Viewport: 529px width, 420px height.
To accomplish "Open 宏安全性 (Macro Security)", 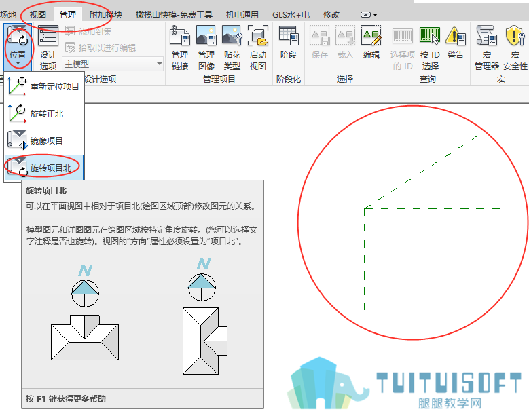I will 515,47.
